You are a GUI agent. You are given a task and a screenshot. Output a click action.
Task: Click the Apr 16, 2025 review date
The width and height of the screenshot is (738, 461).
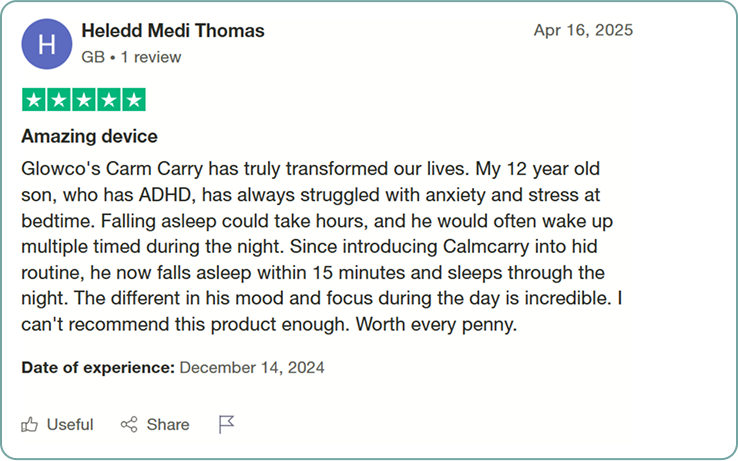tap(583, 30)
